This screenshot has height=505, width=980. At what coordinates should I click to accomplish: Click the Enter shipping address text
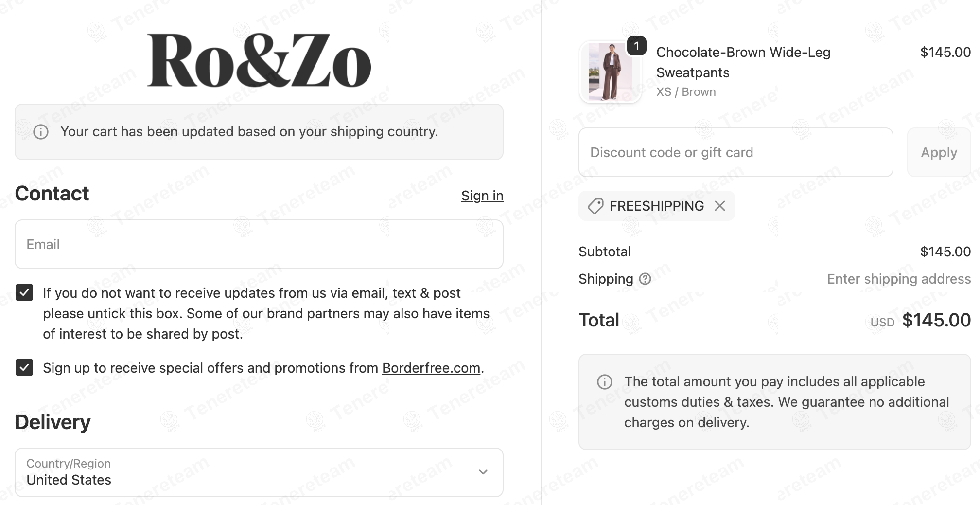(x=898, y=279)
